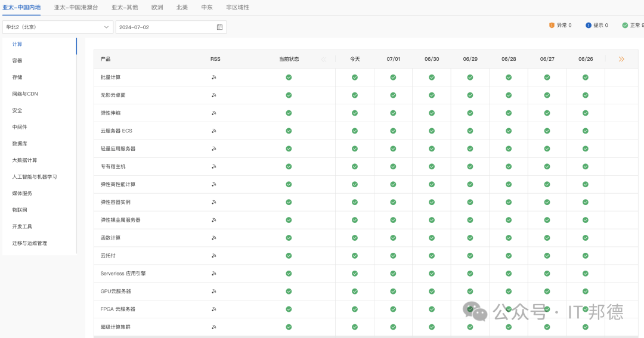The image size is (644, 338).
Task: Open RSS feed for 弹性裸金属服务器
Action: click(x=213, y=220)
